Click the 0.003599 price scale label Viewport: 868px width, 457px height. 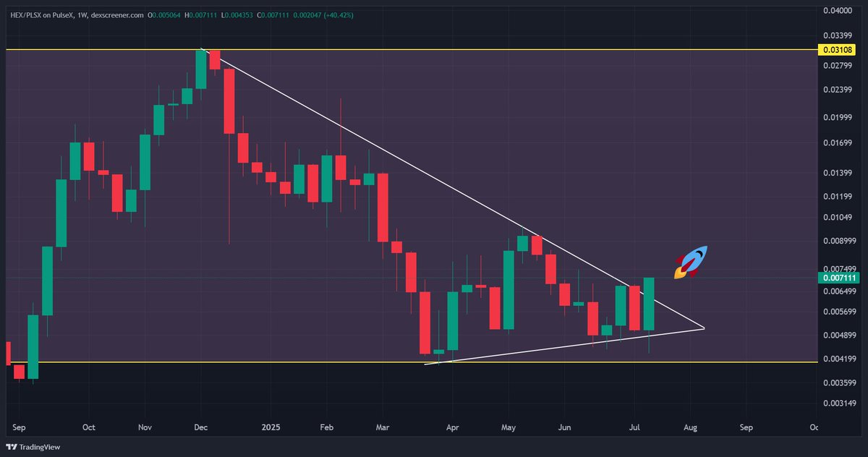(x=838, y=383)
